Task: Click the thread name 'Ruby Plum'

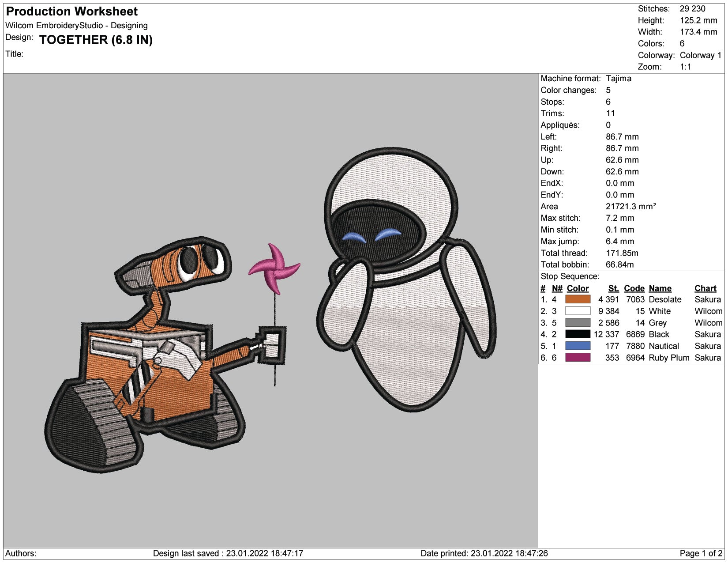Action: click(669, 358)
